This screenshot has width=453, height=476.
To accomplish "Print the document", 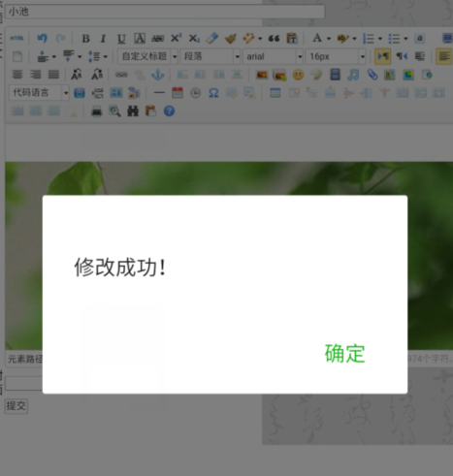I will click(96, 111).
